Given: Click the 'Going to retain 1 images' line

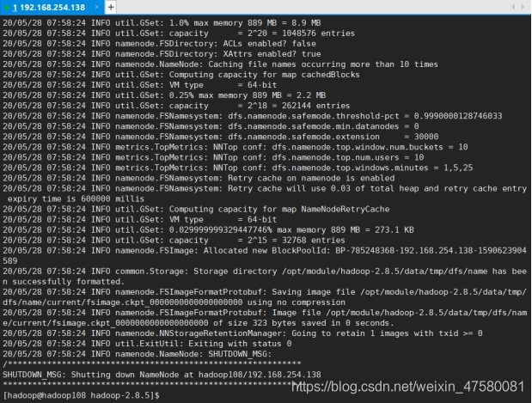Looking at the screenshot, I should click(242, 333).
